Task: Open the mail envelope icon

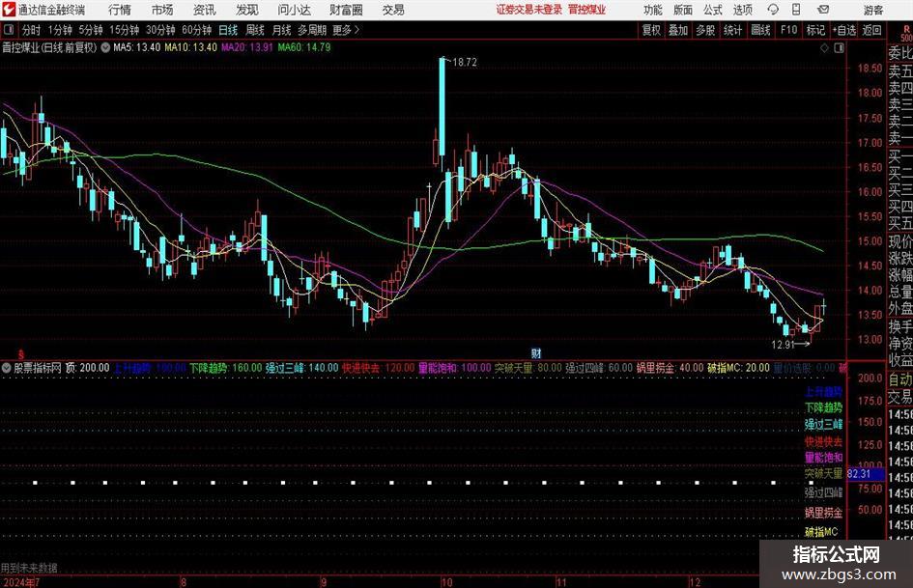Action: [823, 10]
